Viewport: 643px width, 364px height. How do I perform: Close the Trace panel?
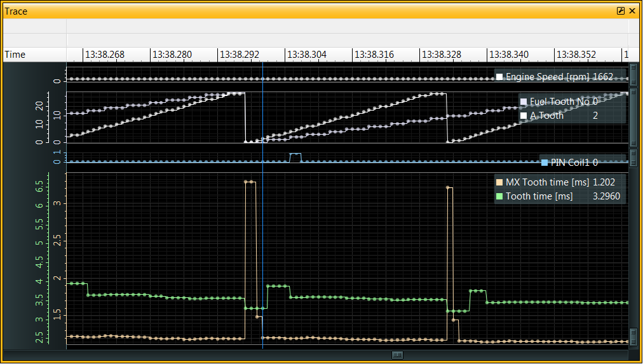point(632,11)
